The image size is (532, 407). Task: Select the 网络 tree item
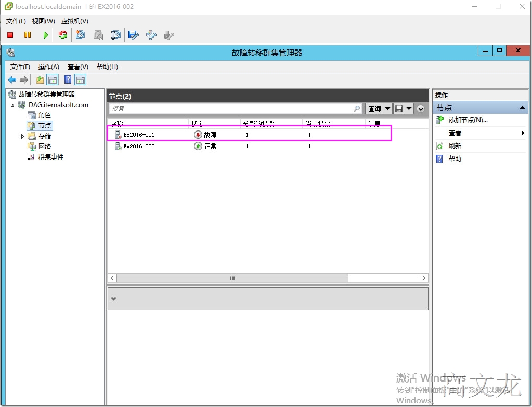point(44,147)
